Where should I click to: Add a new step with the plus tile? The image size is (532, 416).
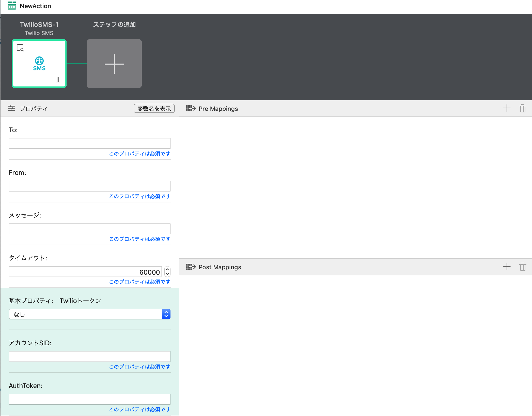114,64
